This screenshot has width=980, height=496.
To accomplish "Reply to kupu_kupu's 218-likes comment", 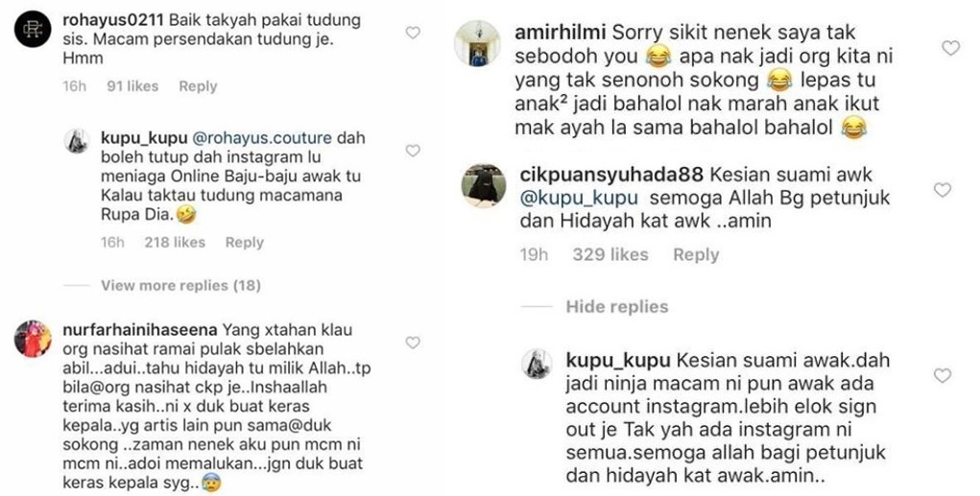I will coord(245,243).
